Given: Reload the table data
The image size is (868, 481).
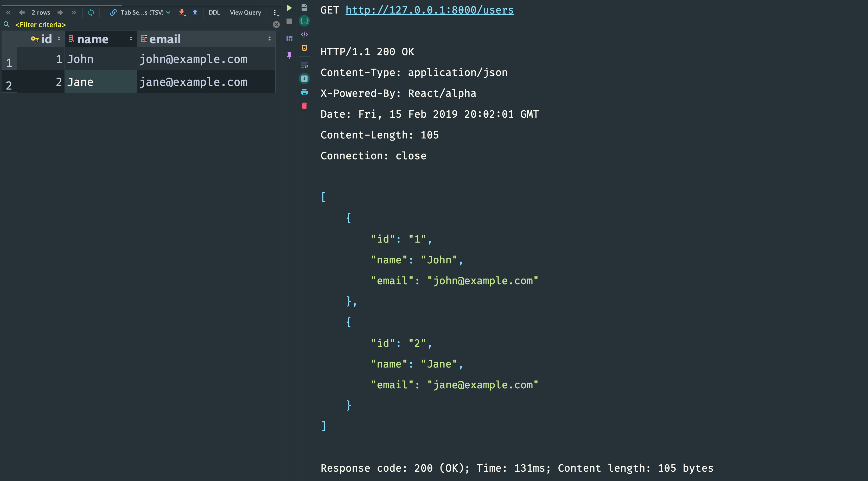Looking at the screenshot, I should pyautogui.click(x=91, y=12).
